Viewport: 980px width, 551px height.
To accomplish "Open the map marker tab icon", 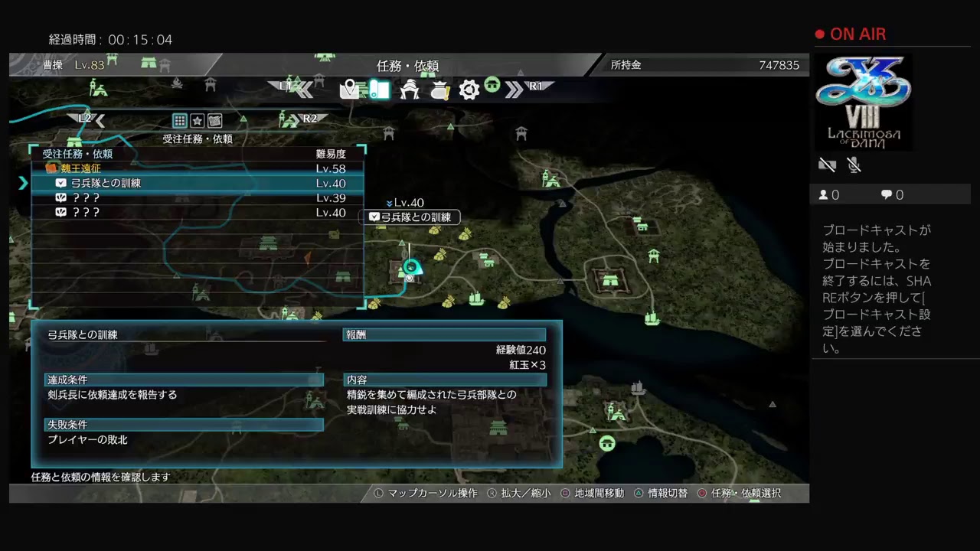I will pos(350,90).
